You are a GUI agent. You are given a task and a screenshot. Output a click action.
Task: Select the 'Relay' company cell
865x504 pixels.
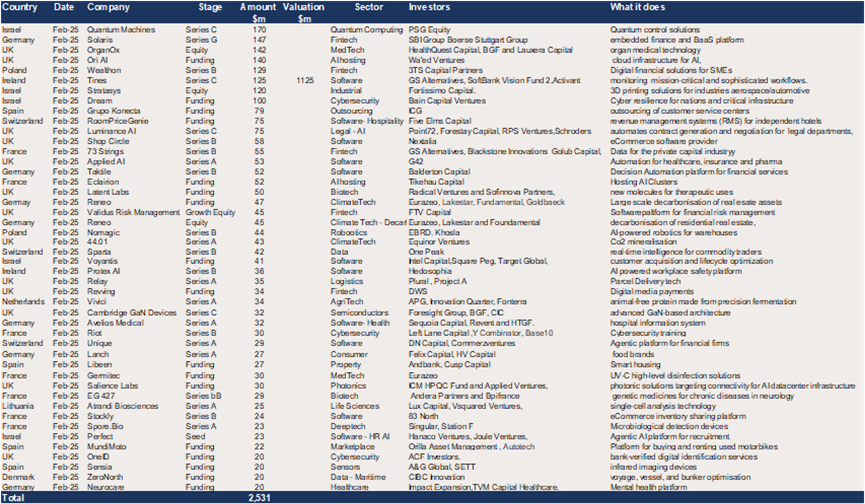pyautogui.click(x=97, y=282)
